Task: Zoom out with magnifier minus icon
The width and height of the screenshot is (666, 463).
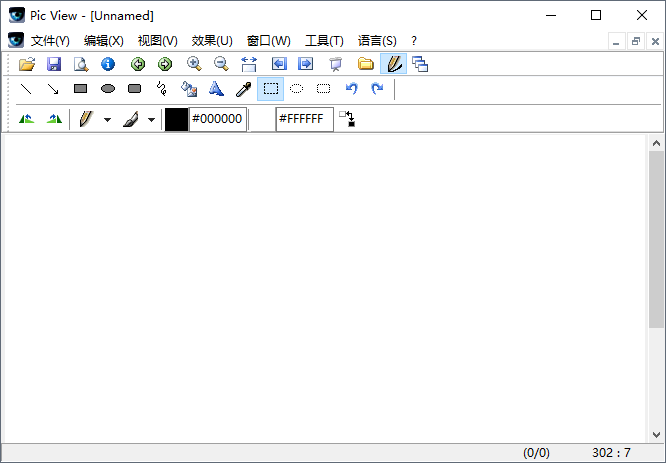Action: click(x=221, y=64)
